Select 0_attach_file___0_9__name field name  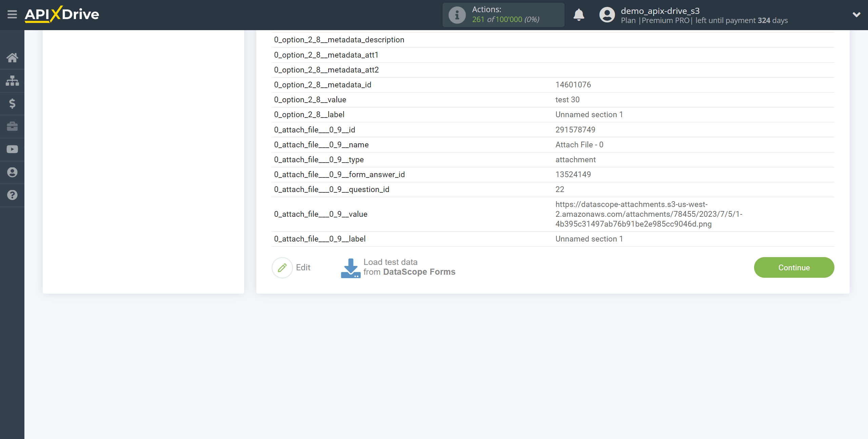321,145
